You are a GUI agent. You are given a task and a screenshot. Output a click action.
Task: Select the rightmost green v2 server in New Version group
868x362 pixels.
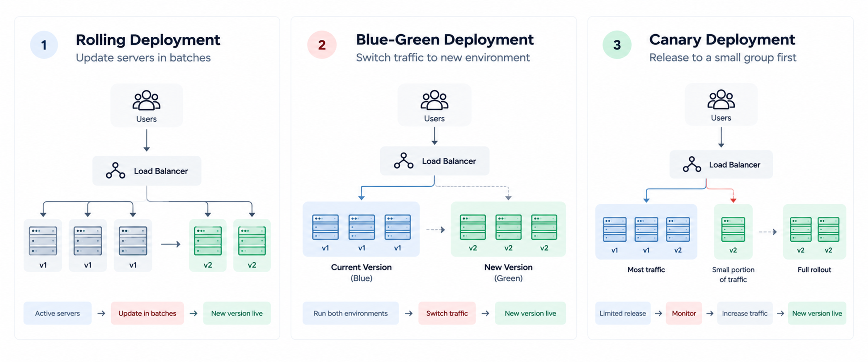click(544, 227)
